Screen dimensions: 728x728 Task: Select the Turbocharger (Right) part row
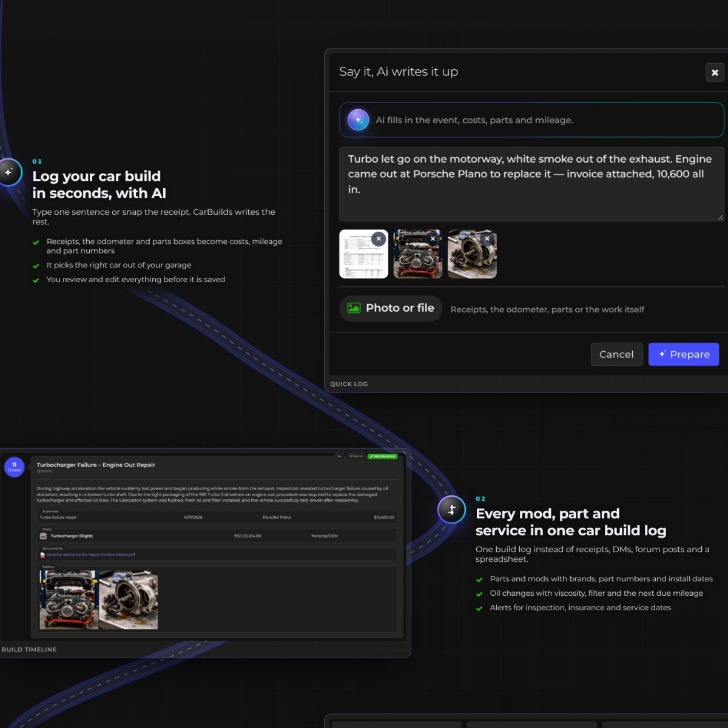click(217, 536)
